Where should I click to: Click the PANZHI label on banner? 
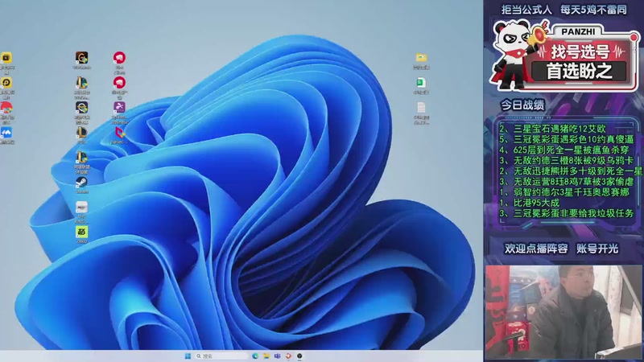(578, 31)
